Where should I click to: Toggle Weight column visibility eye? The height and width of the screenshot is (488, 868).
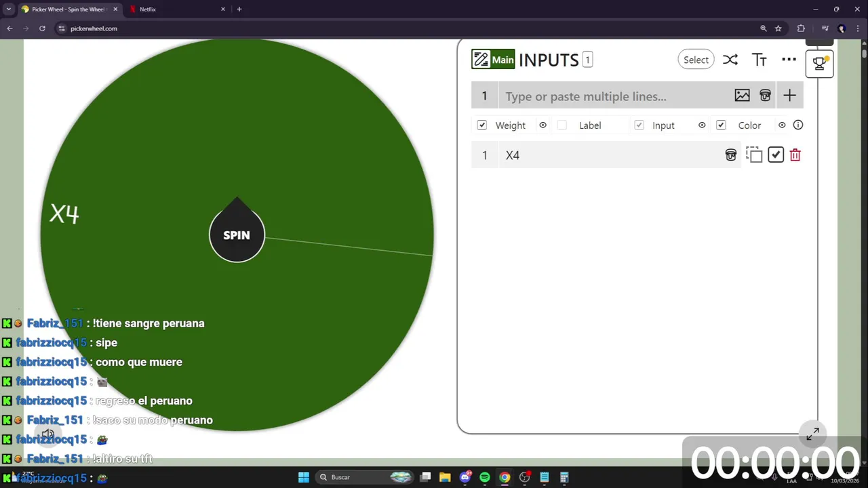tap(542, 125)
